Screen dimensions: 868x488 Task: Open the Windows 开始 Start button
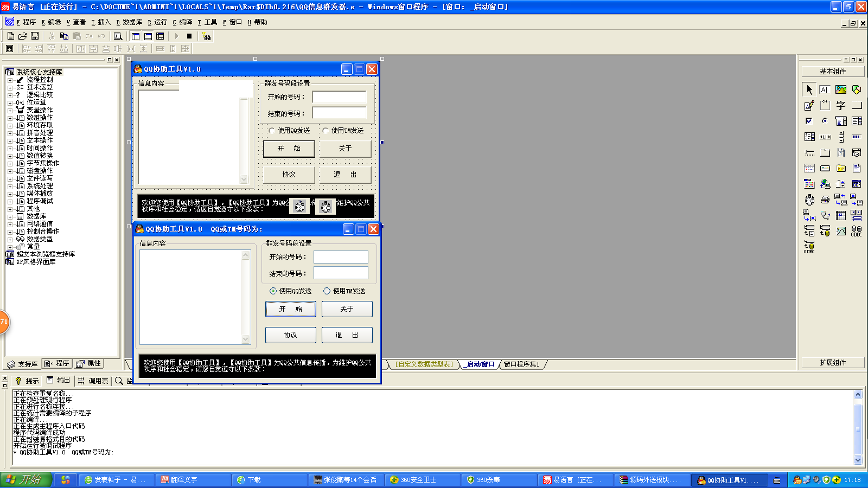pyautogui.click(x=25, y=480)
